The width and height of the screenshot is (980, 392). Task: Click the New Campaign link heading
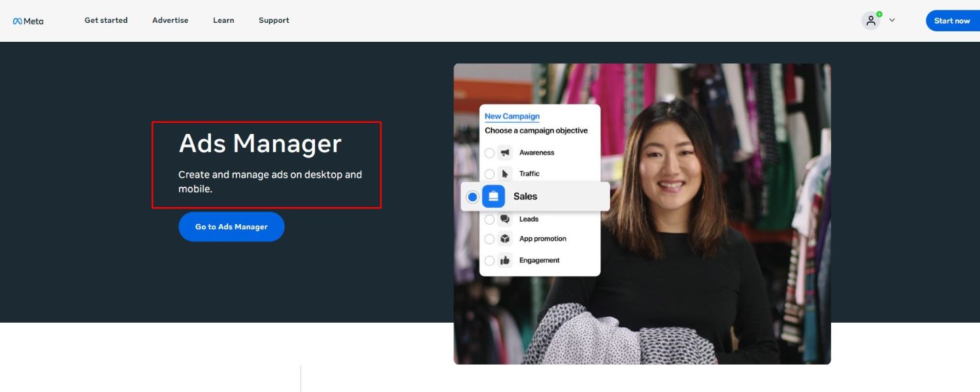(x=512, y=116)
